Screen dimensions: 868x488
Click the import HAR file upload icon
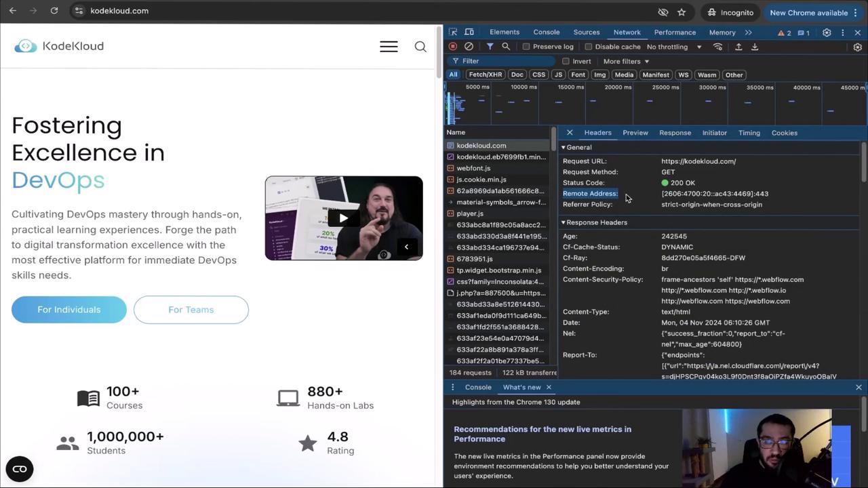(738, 47)
